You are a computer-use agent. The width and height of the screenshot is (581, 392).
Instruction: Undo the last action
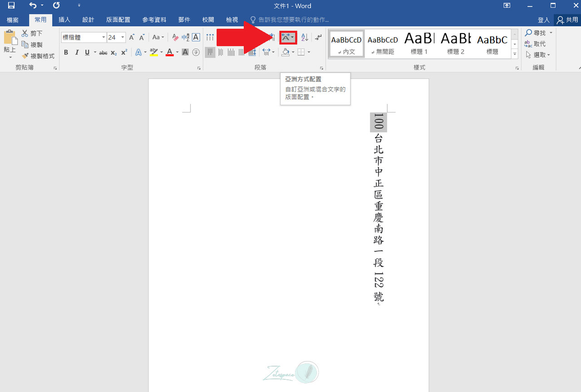(33, 6)
